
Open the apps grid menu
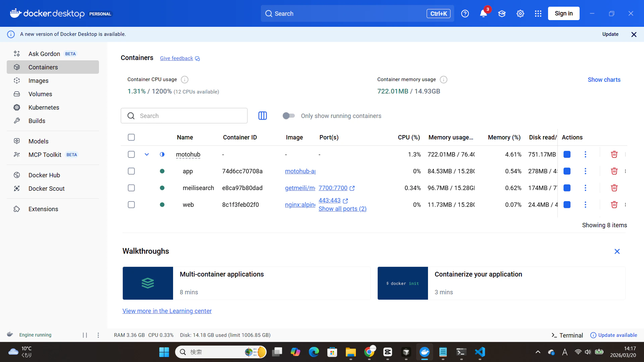click(x=538, y=13)
